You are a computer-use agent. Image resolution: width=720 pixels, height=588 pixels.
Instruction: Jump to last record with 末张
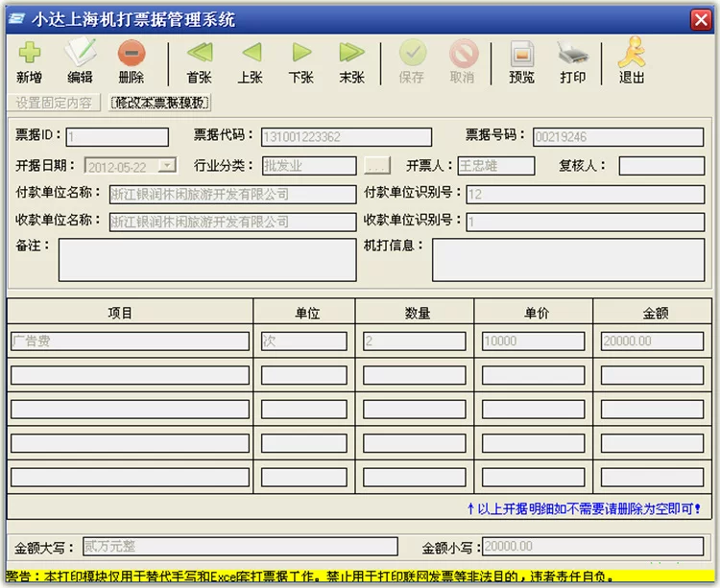click(351, 53)
